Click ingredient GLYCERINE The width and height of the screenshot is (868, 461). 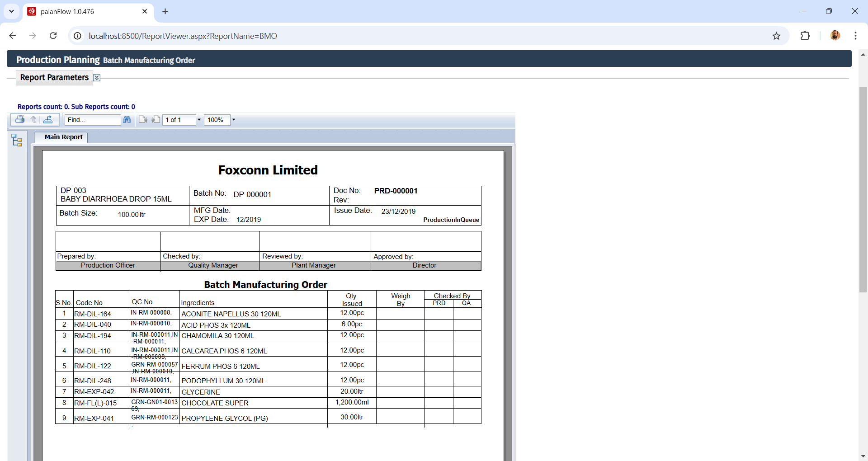[201, 392]
